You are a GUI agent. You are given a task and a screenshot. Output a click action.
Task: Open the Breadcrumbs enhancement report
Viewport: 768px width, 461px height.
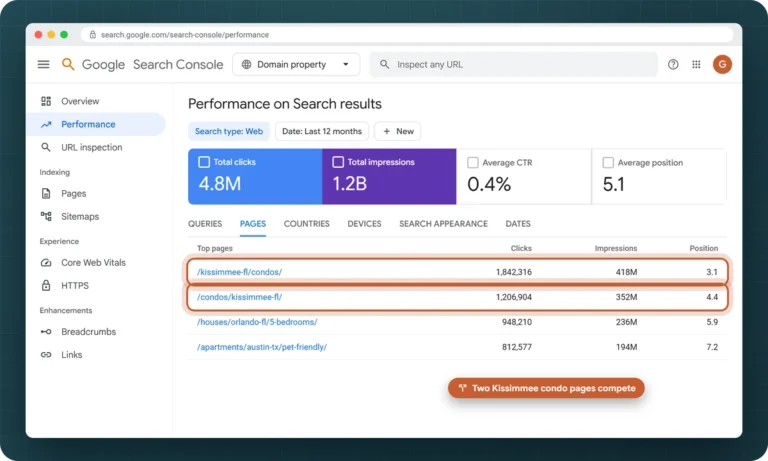coord(89,332)
